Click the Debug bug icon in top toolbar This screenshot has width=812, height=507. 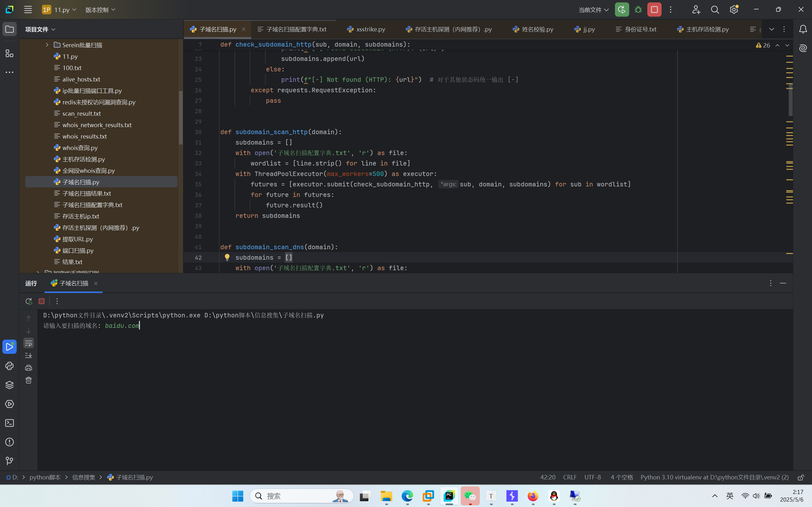638,10
